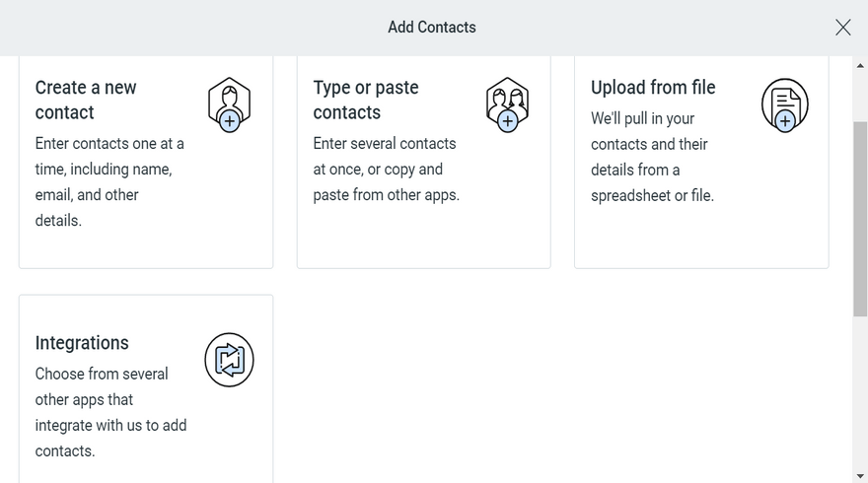Viewport: 868px width, 483px height.
Task: Click the vertical scrollbar thumb
Action: coord(860,219)
